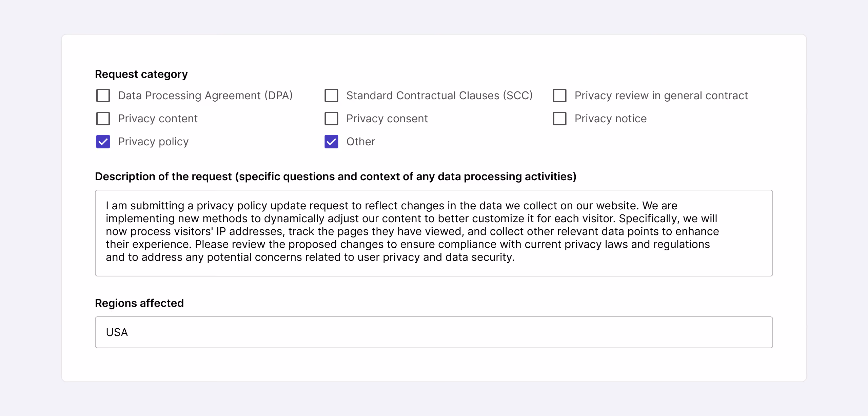
Task: Enable Standard Contractual Clauses (SCC) checkbox
Action: point(331,96)
